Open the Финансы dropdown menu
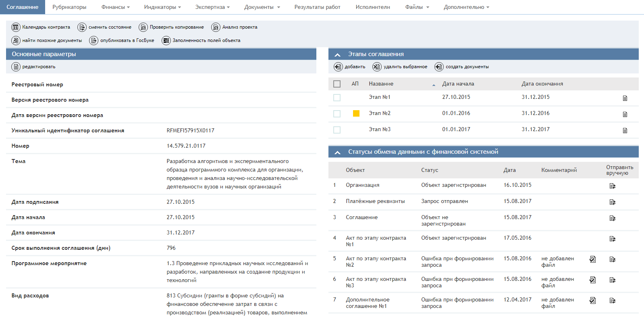Screen dimensions: 644x318 (115, 7)
